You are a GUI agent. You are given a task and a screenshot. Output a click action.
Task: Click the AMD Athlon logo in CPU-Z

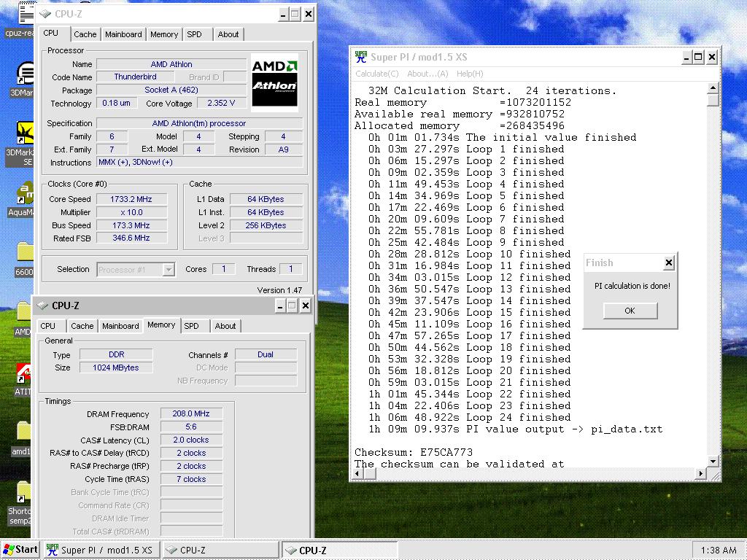point(274,82)
